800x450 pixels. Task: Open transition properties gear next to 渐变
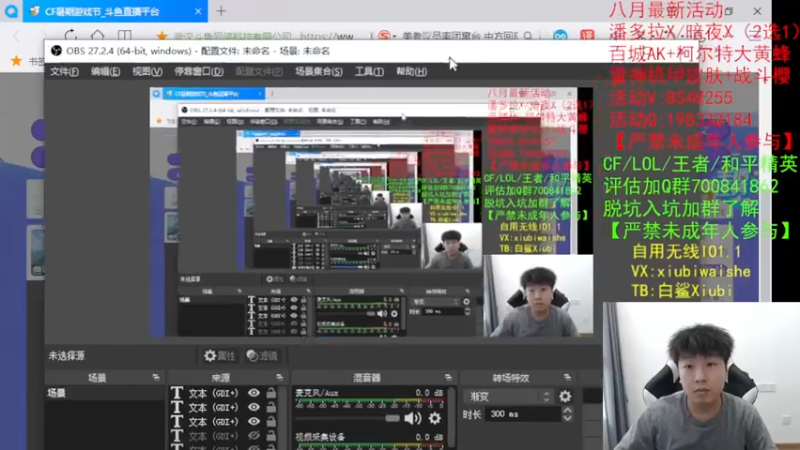pyautogui.click(x=565, y=396)
